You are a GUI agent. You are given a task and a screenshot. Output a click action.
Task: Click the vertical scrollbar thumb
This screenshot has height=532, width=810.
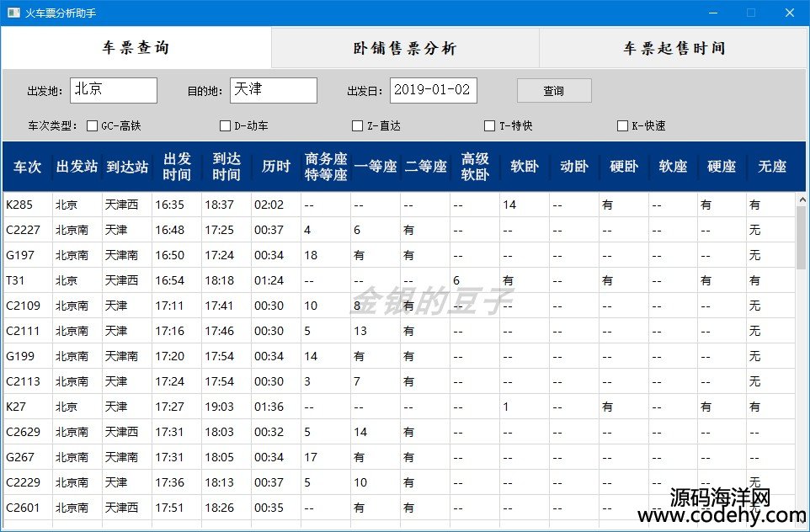coord(802,237)
